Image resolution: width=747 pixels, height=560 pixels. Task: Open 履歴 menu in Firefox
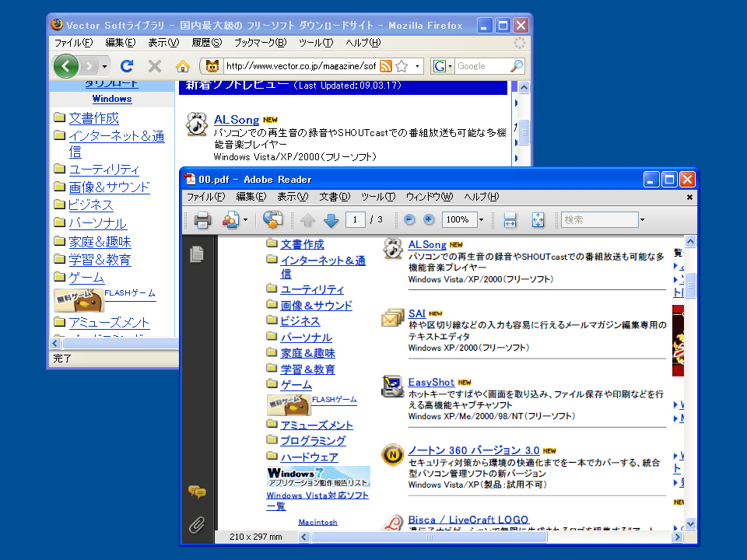207,43
